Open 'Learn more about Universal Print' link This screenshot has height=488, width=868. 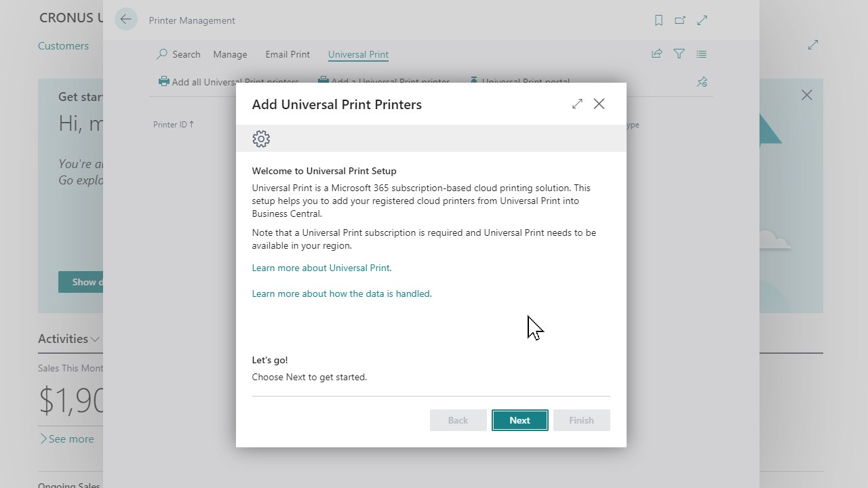(x=321, y=268)
